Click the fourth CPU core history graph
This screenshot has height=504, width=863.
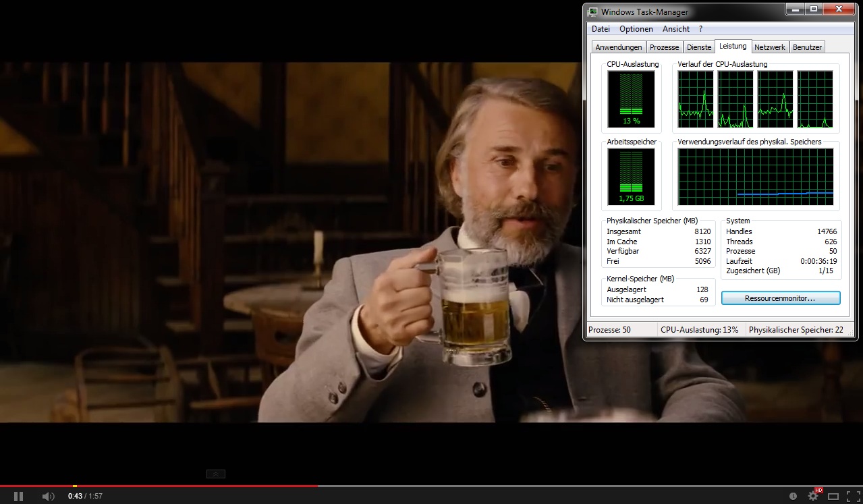pos(815,99)
